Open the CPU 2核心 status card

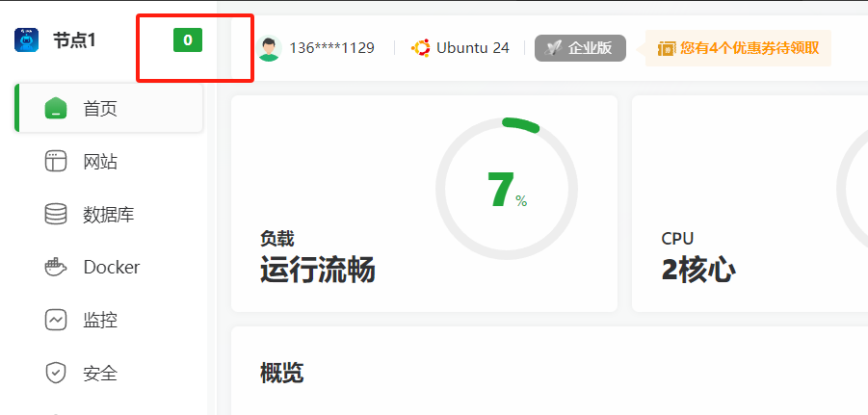click(x=750, y=203)
